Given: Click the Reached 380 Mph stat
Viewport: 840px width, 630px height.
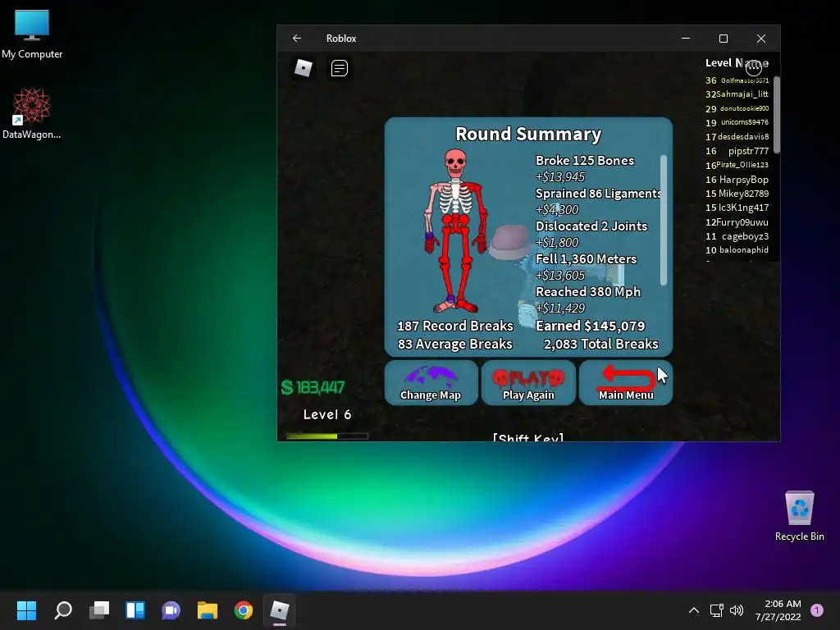Looking at the screenshot, I should click(588, 292).
